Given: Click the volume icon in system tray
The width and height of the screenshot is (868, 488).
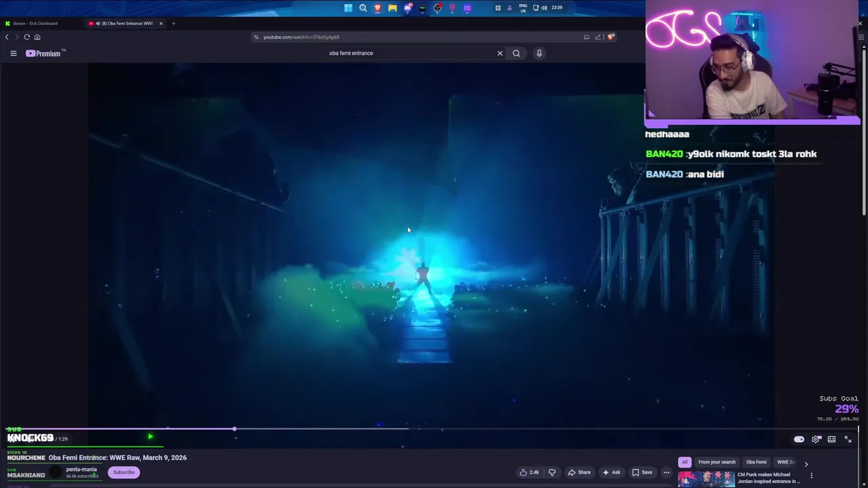Looking at the screenshot, I should tap(544, 8).
